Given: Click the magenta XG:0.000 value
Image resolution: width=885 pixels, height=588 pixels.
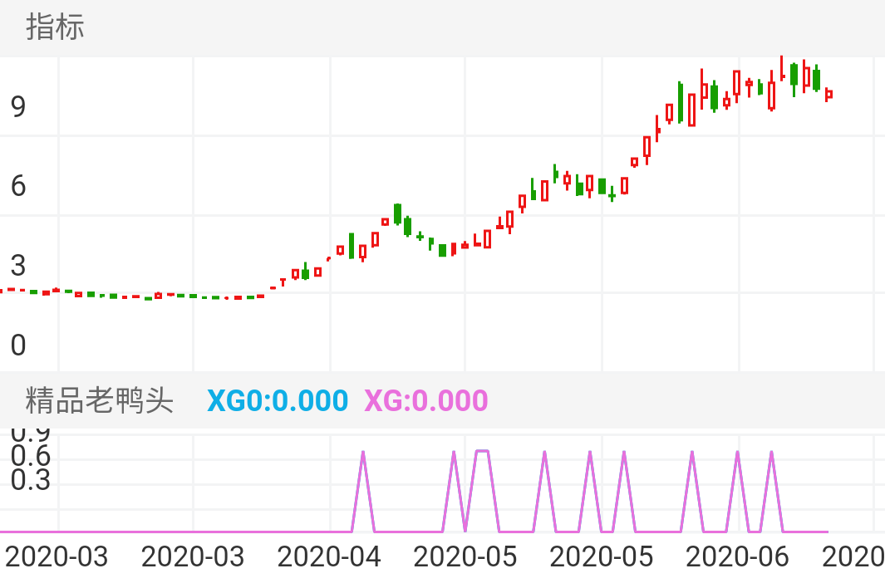Looking at the screenshot, I should 425,400.
